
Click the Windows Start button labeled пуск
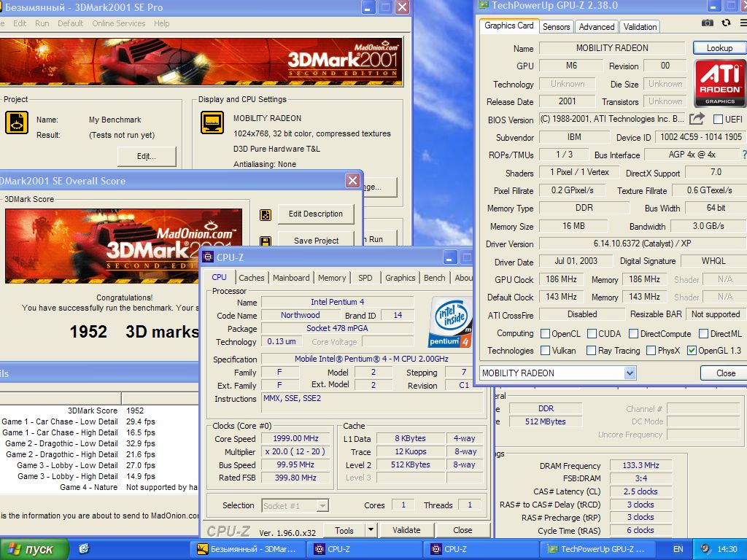pos(34,549)
